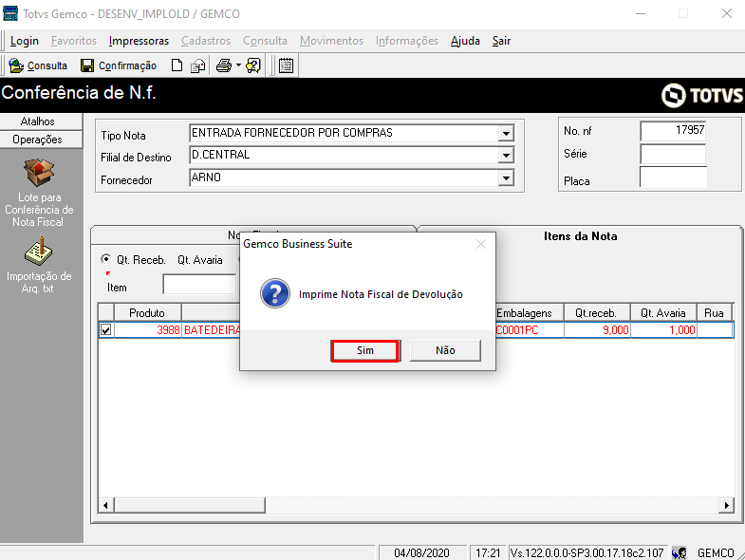
Task: Click the Rua column header
Action: coord(714,313)
